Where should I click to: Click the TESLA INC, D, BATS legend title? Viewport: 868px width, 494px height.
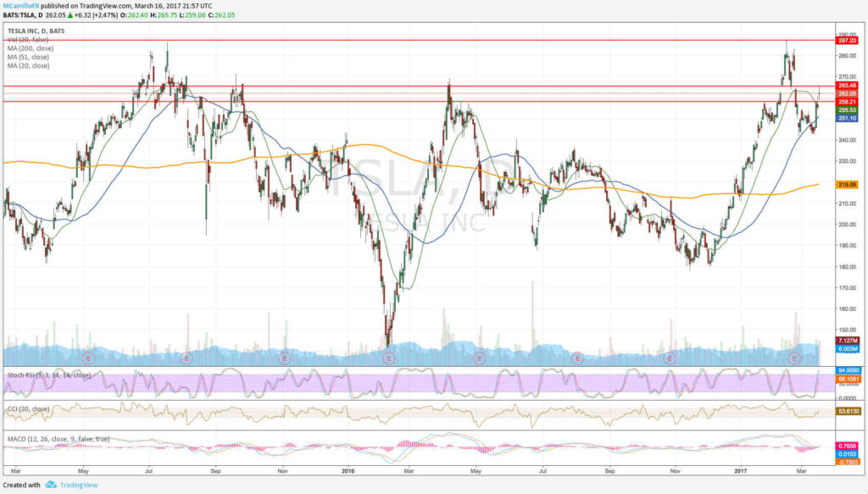(36, 31)
